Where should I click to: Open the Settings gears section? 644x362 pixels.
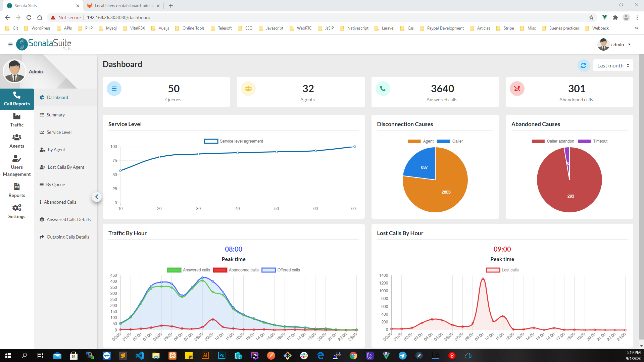coord(17,212)
